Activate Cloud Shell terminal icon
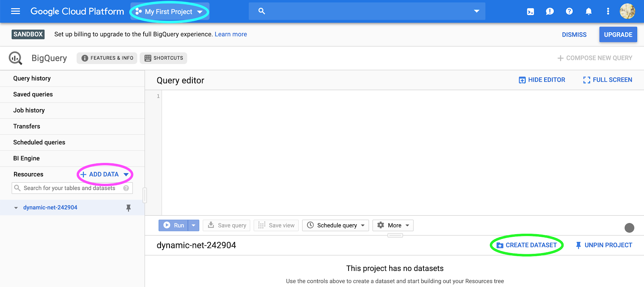644x287 pixels. point(530,12)
